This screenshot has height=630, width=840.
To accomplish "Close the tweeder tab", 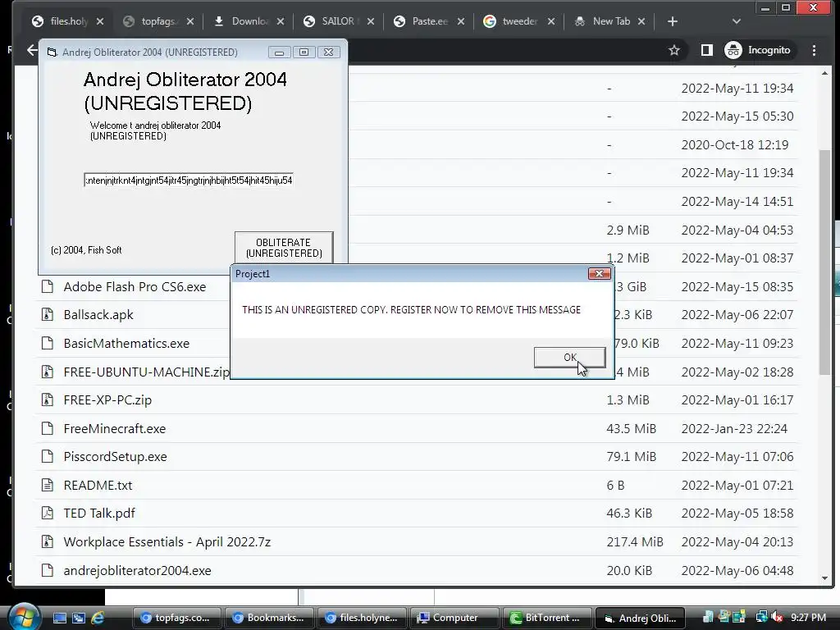I will click(x=551, y=21).
